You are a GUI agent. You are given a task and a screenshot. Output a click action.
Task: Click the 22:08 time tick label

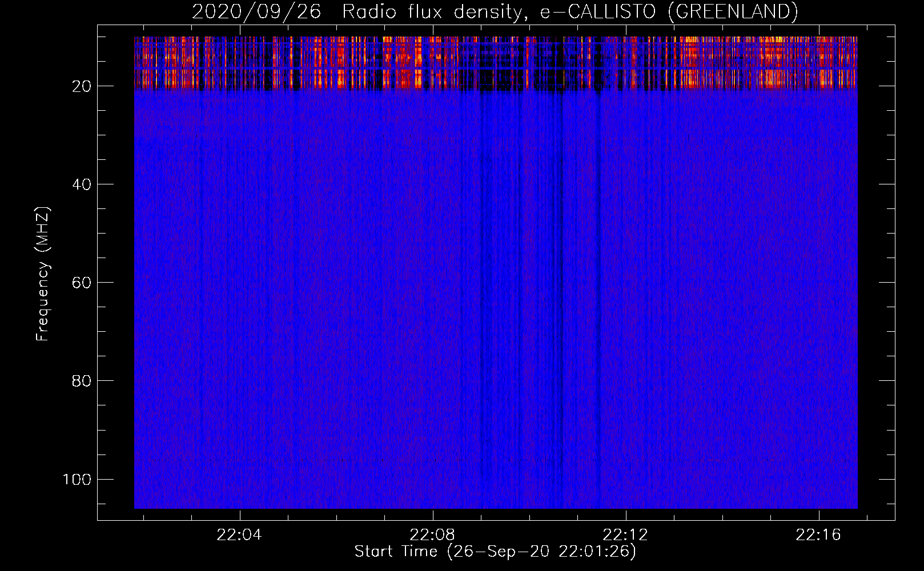432,535
